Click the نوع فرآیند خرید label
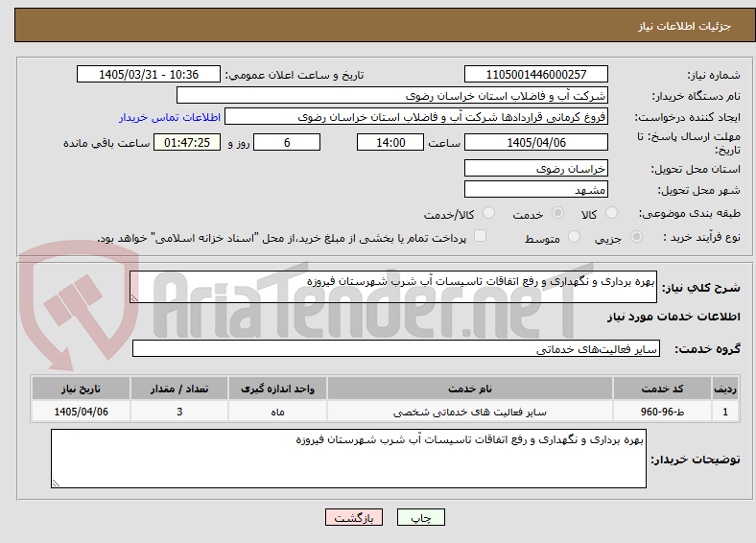Screen dimensions: 756x543 coord(701,237)
